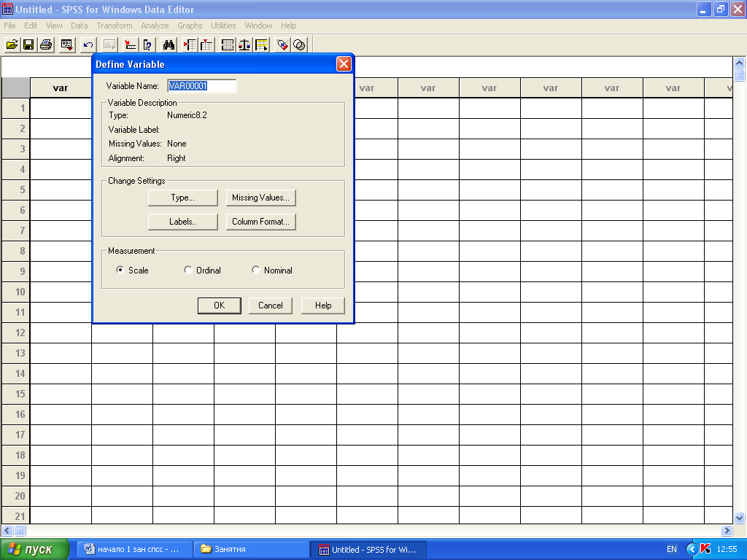Open the Dialog Recall toolbar icon
Screen dimensions: 747x560
click(66, 44)
